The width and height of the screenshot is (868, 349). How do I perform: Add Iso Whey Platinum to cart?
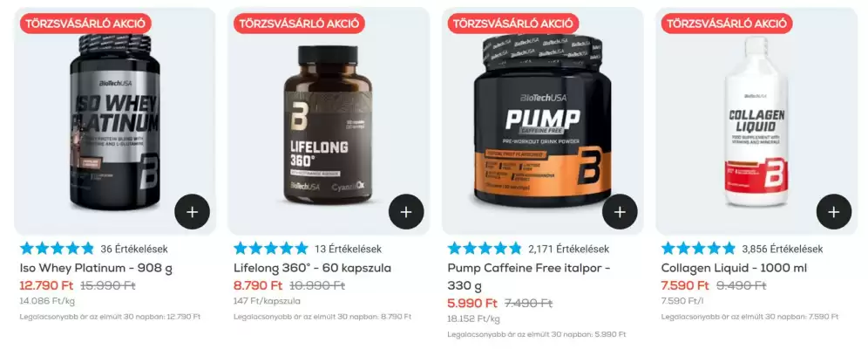[x=192, y=212]
